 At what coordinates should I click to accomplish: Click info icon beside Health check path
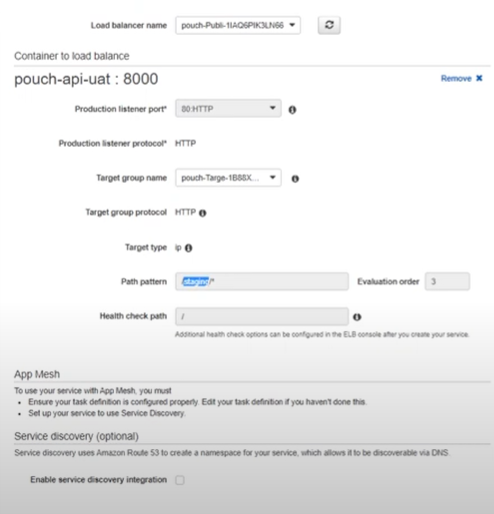357,317
